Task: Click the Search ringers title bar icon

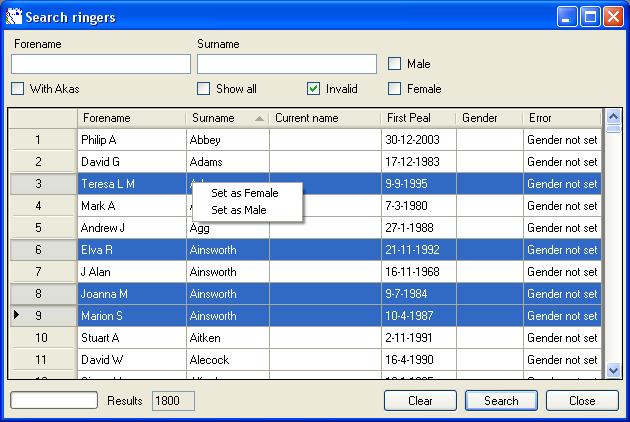Action: click(14, 16)
